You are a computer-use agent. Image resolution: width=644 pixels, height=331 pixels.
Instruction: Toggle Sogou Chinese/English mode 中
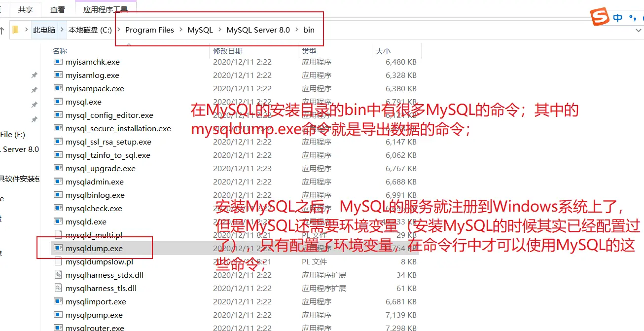point(618,18)
